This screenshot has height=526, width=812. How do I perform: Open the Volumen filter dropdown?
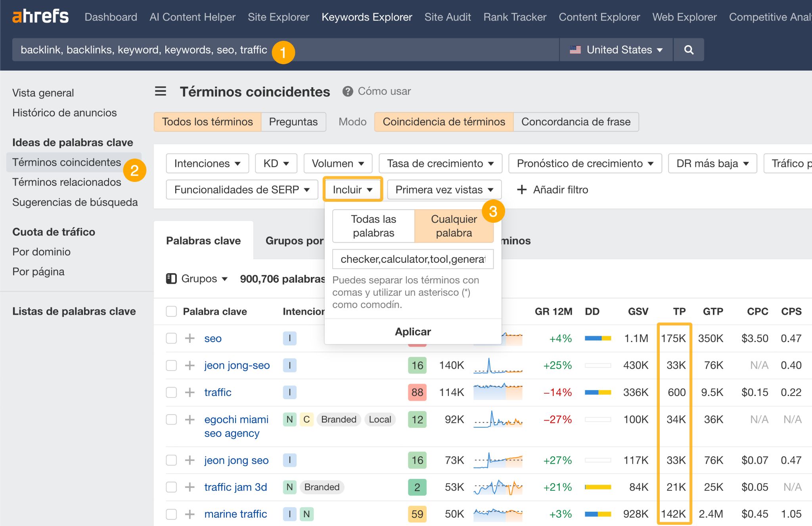pos(338,163)
